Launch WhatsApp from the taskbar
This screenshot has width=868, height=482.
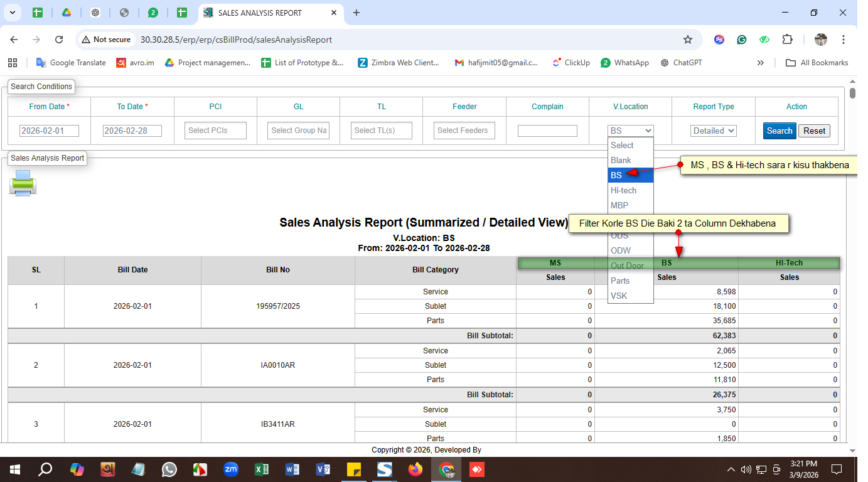(x=169, y=469)
